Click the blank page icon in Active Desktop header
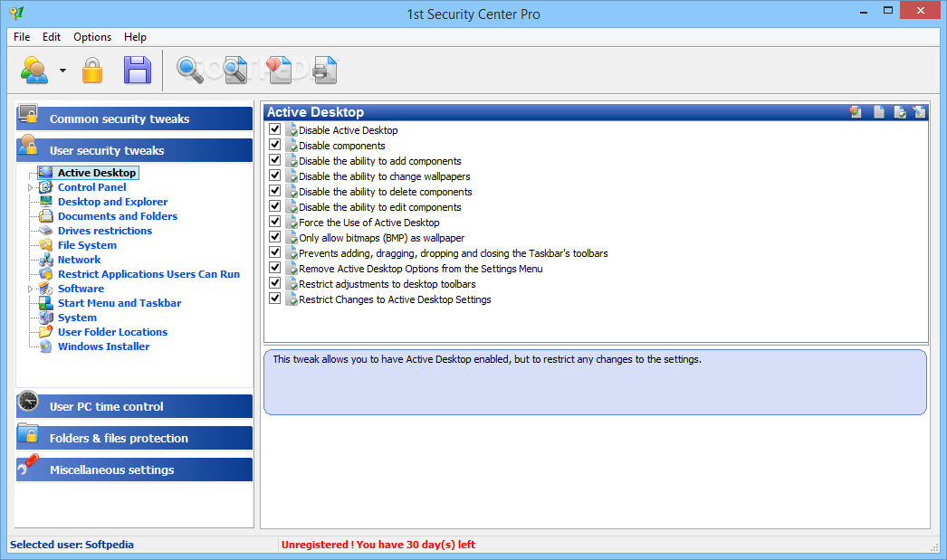The width and height of the screenshot is (947, 560). 879,111
